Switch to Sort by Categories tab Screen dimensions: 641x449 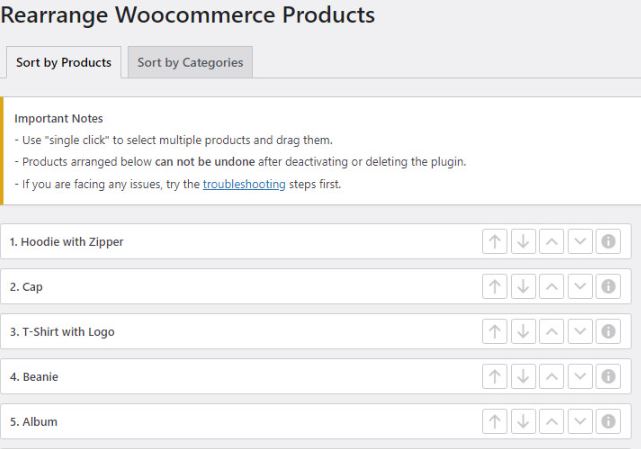pyautogui.click(x=190, y=63)
